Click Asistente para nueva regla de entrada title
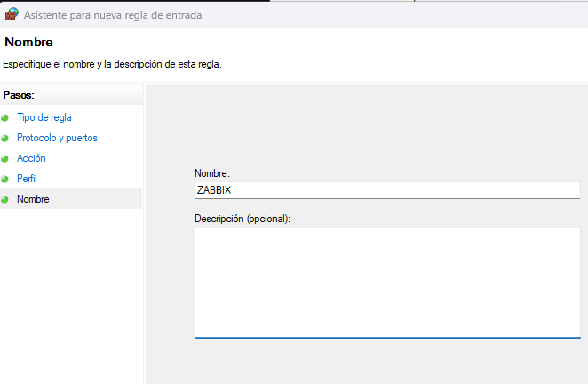 [x=113, y=15]
